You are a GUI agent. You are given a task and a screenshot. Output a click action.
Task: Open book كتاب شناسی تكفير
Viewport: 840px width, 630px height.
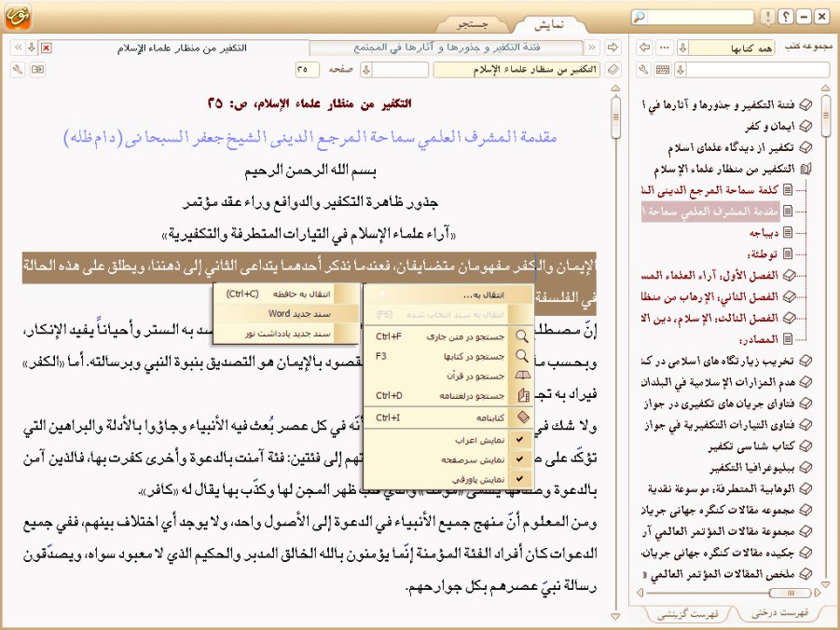[x=751, y=446]
